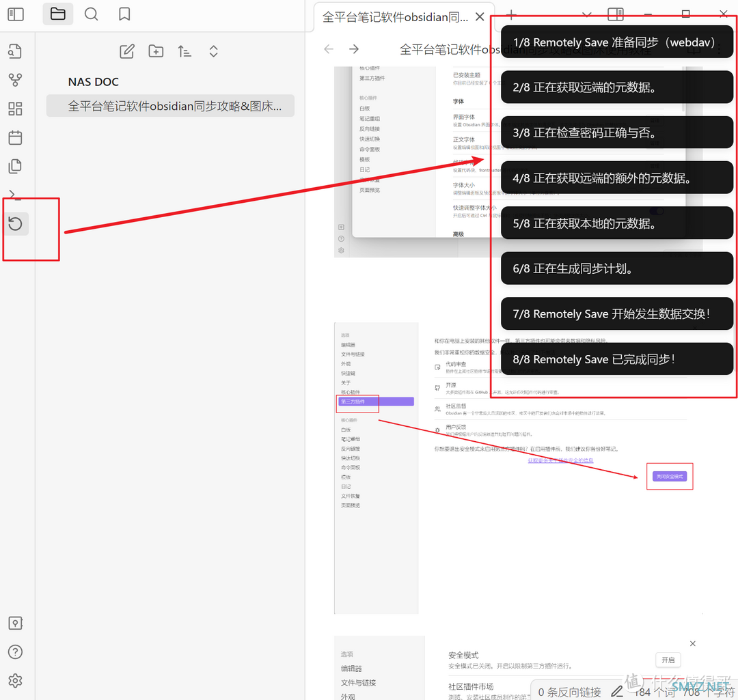Expand or collapse all folders
This screenshot has width=738, height=700.
point(213,51)
